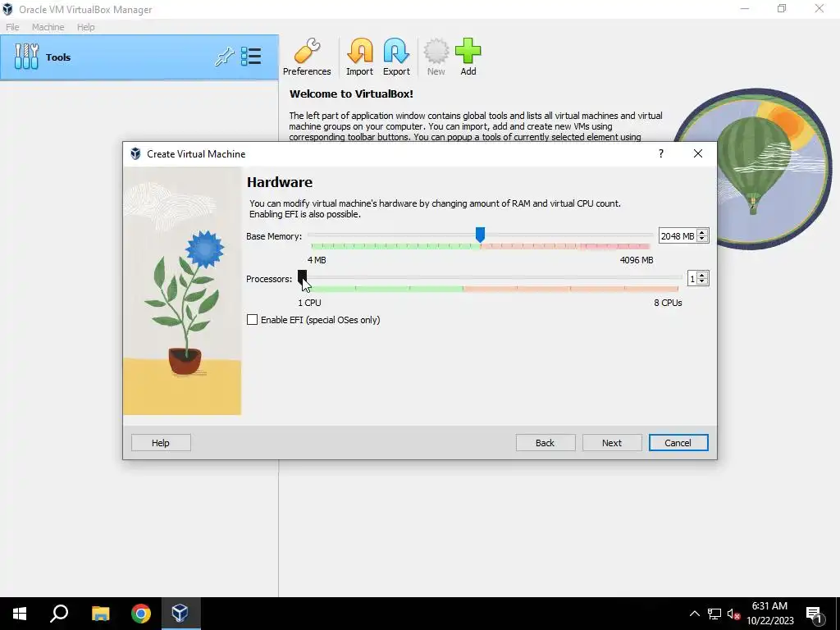Open the notification center icon
Viewport: 840px width, 630px height.
pos(814,614)
